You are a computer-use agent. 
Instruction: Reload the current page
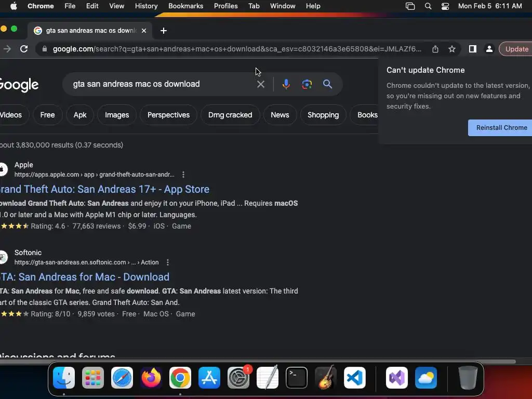[24, 49]
